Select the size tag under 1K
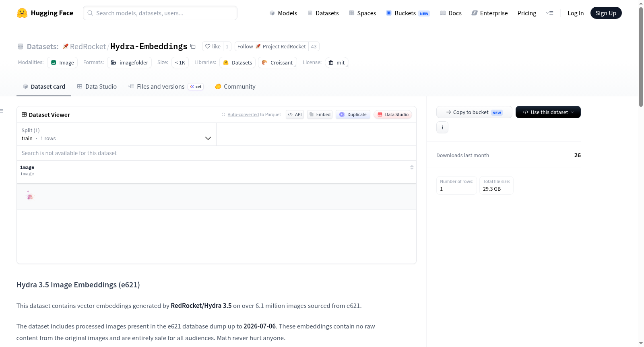Screen dimensions: 644x347 click(x=180, y=62)
